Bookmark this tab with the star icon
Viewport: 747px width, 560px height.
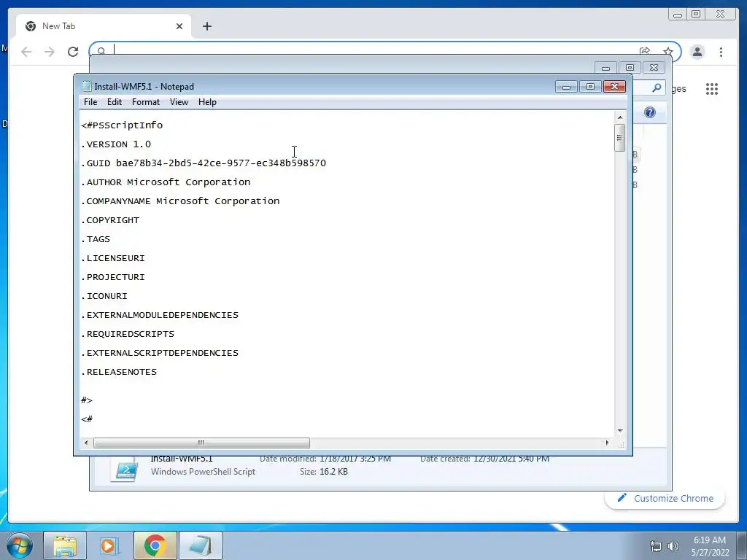click(x=668, y=51)
